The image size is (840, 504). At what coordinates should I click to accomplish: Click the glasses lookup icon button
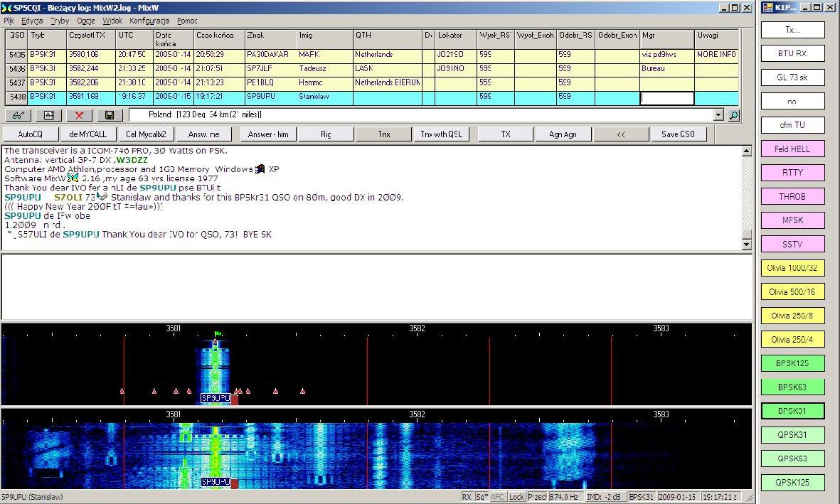pyautogui.click(x=18, y=115)
